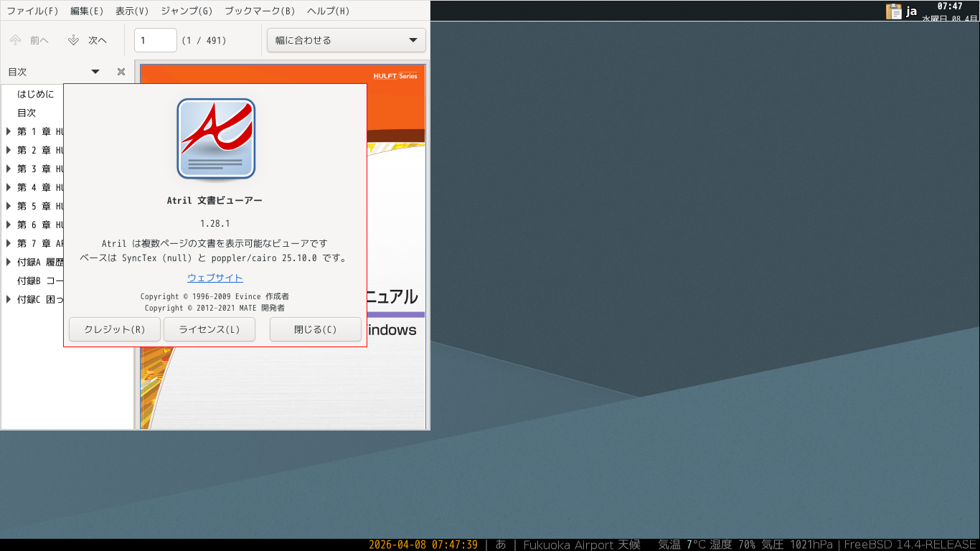Open the 表示(V) menu
This screenshot has width=980, height=551.
132,11
